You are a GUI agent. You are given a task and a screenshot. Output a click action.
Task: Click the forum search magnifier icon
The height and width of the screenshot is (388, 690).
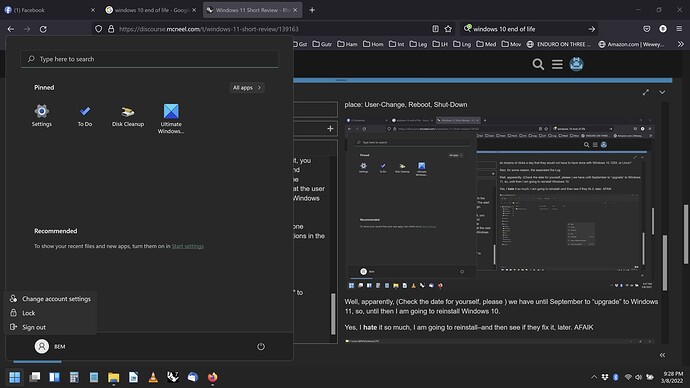pyautogui.click(x=538, y=64)
